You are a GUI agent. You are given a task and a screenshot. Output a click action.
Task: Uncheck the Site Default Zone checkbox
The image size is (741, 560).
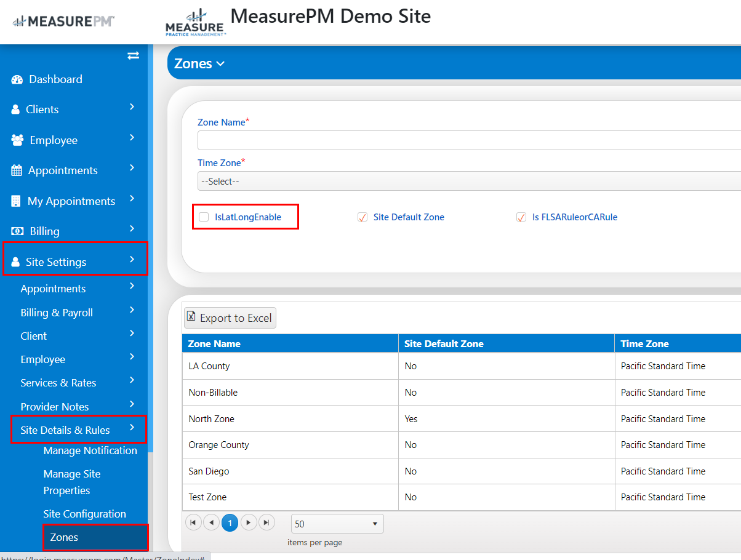click(x=362, y=217)
